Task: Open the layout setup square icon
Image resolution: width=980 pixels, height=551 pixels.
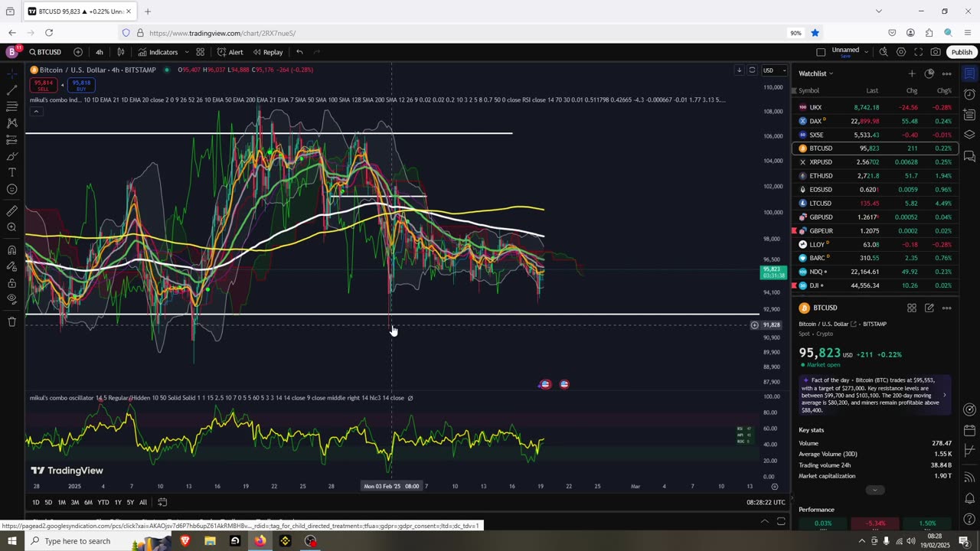Action: (821, 52)
